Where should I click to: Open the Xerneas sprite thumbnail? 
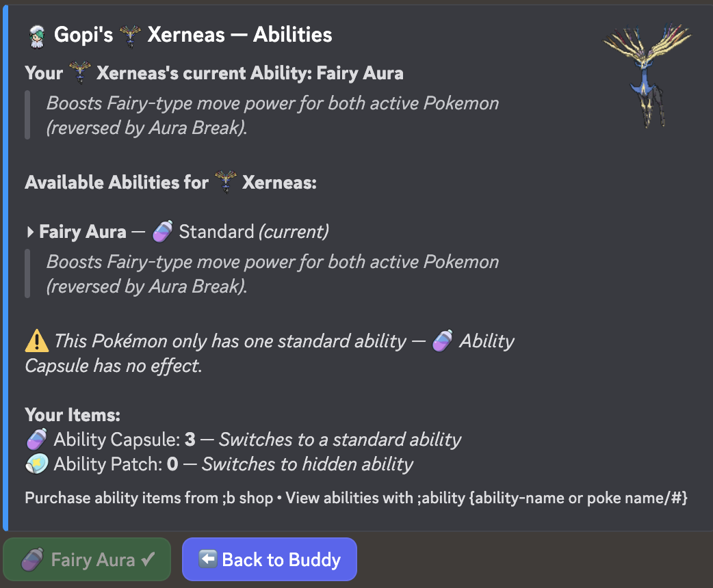coord(647,75)
